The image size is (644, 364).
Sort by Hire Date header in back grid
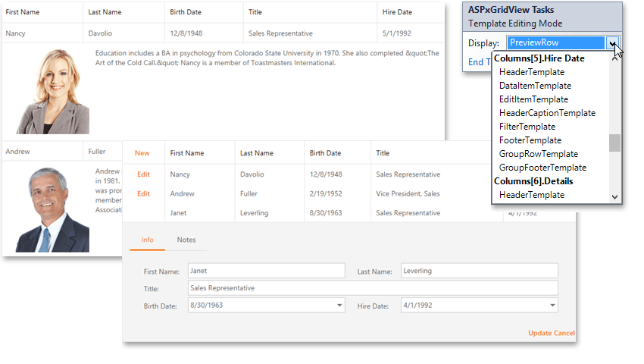click(x=397, y=12)
